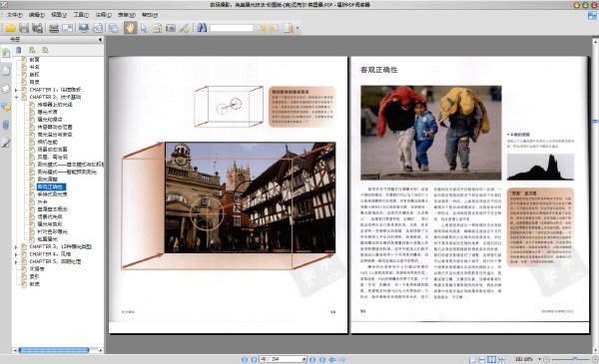Open the Attachments paperclip side panel
Image resolution: width=599 pixels, height=364 pixels.
click(x=6, y=125)
